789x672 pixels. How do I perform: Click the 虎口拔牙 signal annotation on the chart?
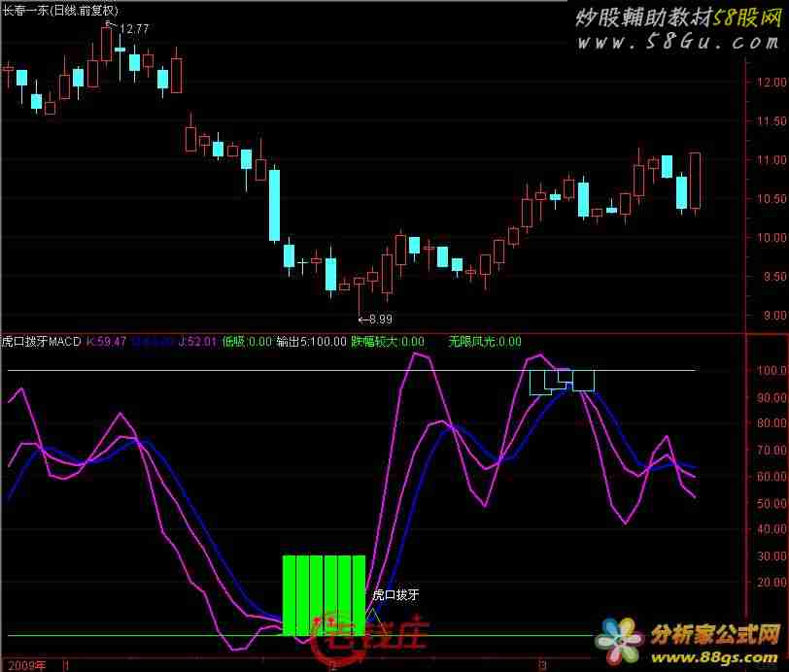point(395,595)
